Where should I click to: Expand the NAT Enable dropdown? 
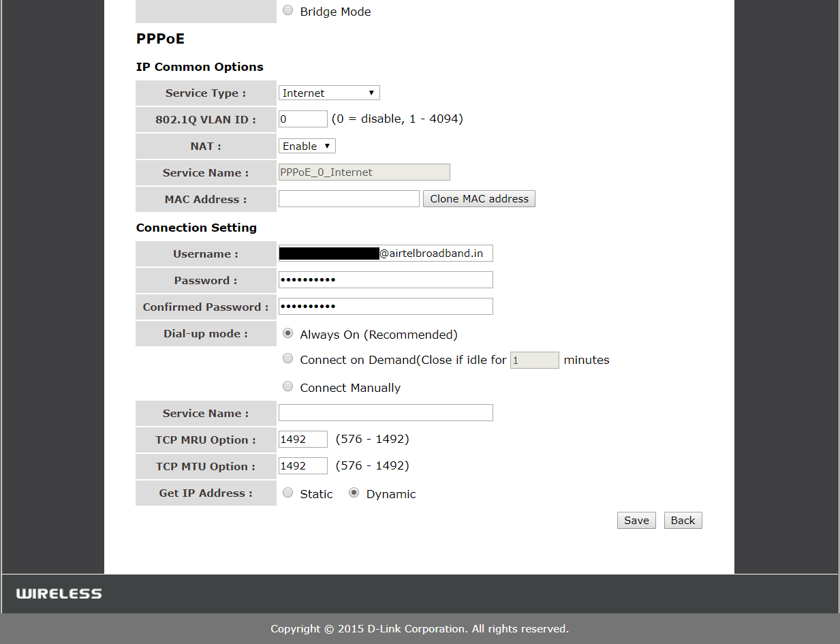[307, 146]
